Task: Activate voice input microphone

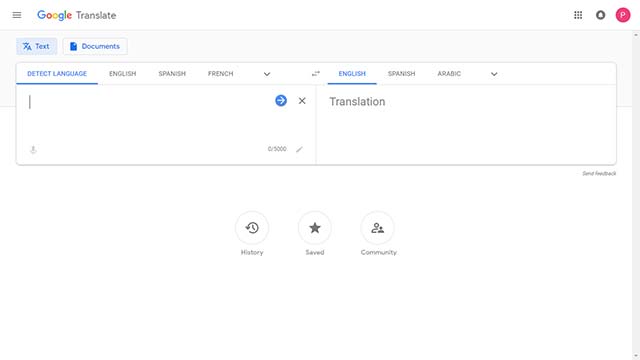Action: tap(33, 149)
